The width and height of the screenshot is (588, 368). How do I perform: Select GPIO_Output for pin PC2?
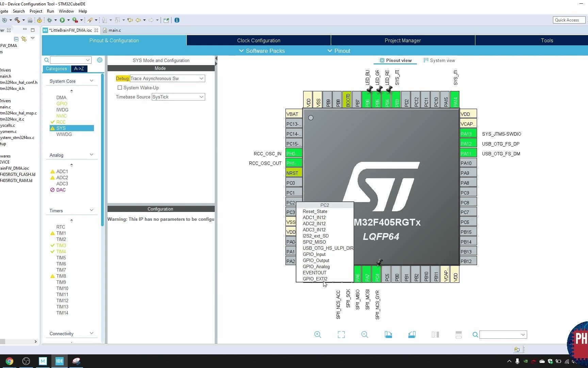pyautogui.click(x=316, y=260)
